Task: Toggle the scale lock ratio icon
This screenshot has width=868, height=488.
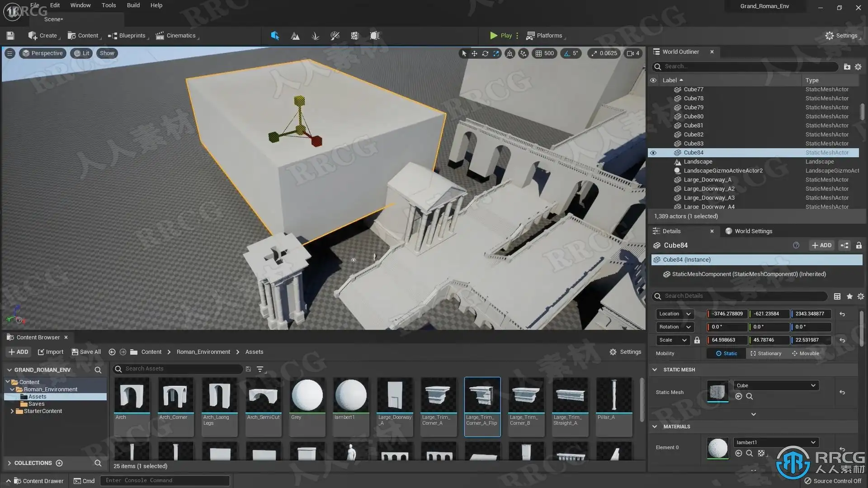Action: coord(697,340)
